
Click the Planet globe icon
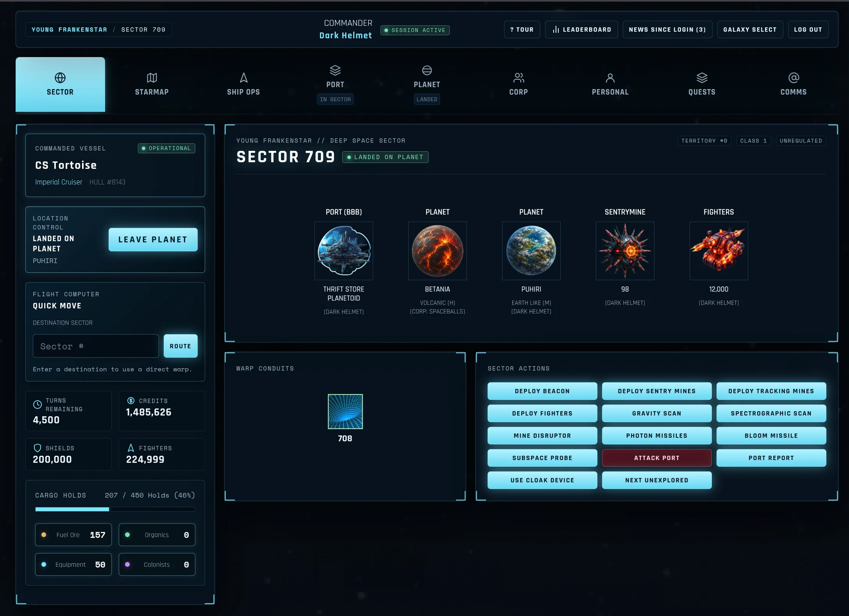pyautogui.click(x=427, y=70)
